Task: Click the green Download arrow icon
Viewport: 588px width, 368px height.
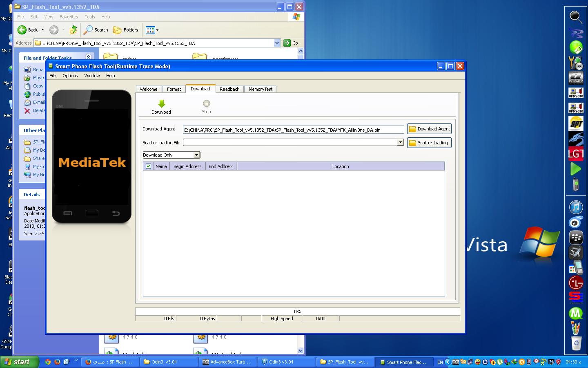Action: click(161, 104)
